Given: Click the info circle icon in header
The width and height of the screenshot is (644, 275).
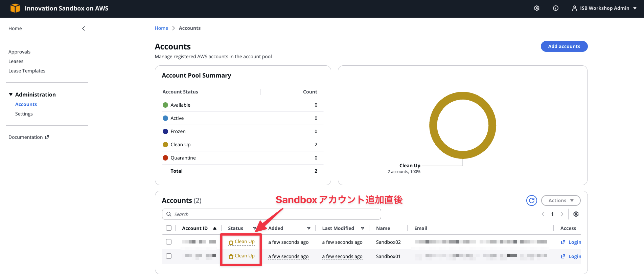Looking at the screenshot, I should click(555, 8).
